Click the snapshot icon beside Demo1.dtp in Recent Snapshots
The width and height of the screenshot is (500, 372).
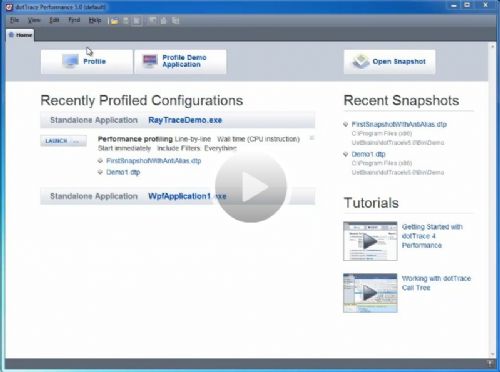point(346,154)
